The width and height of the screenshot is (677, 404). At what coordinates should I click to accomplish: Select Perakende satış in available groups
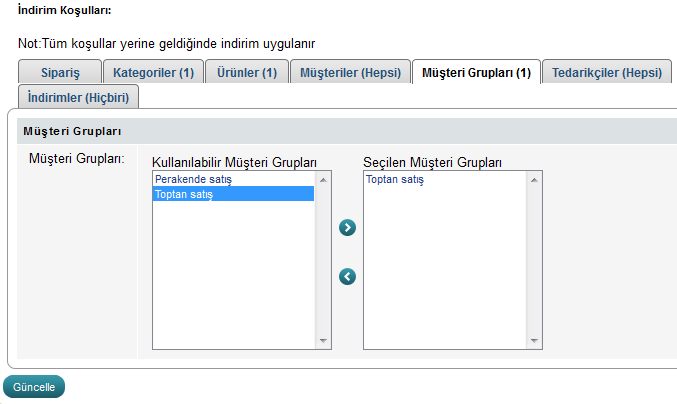point(194,180)
